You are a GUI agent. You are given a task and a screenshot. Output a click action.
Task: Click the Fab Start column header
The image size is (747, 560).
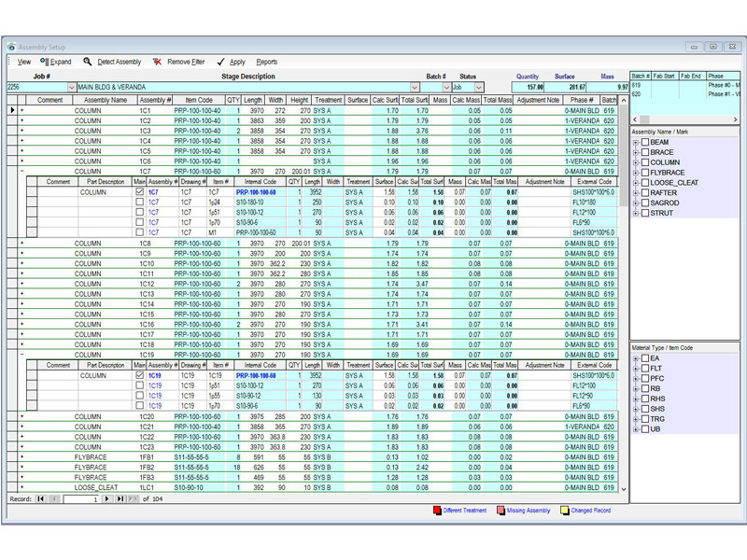click(x=664, y=76)
